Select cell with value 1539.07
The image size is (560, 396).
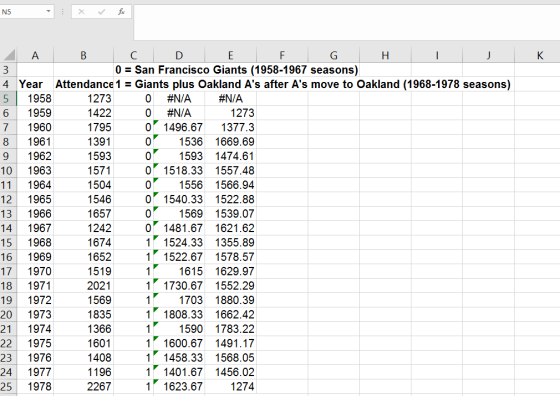click(x=230, y=214)
